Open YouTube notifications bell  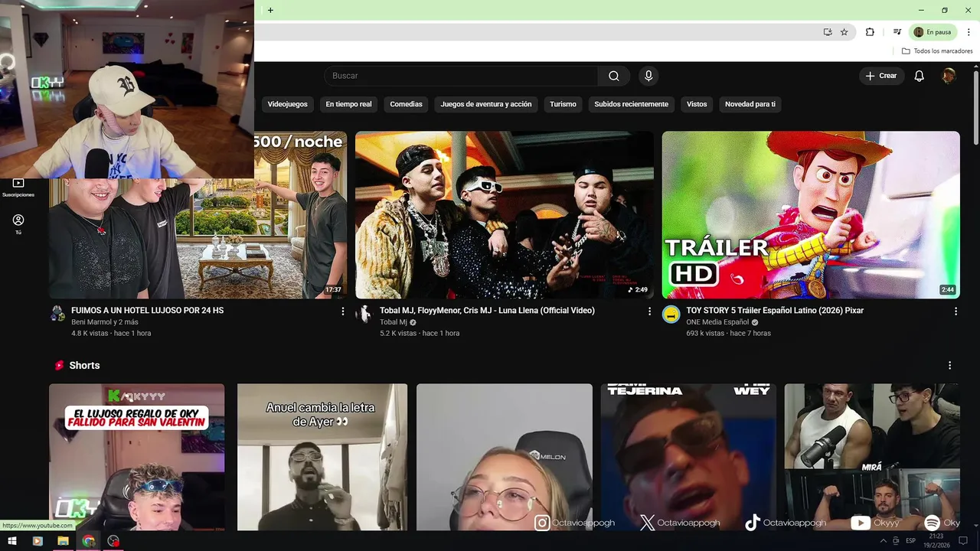click(919, 76)
